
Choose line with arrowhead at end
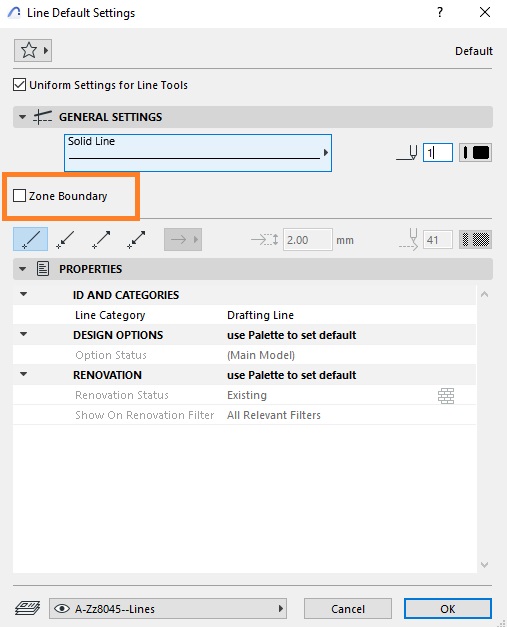tap(101, 239)
